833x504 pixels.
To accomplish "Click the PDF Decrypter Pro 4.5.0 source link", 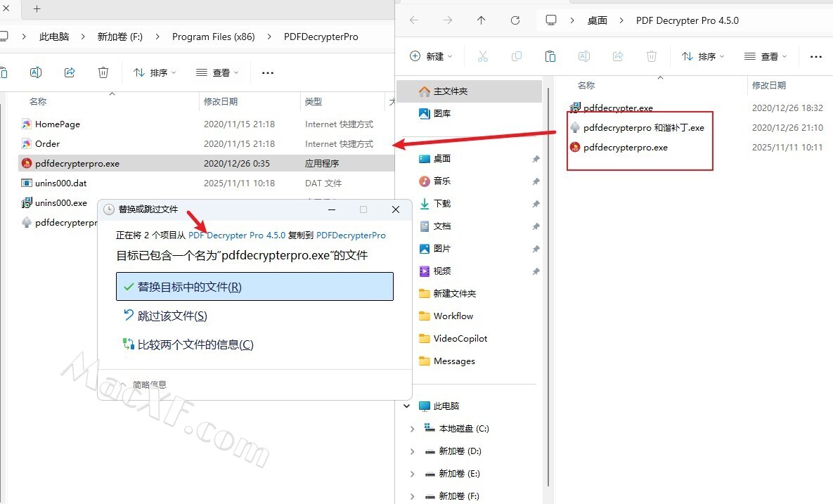I will [237, 235].
